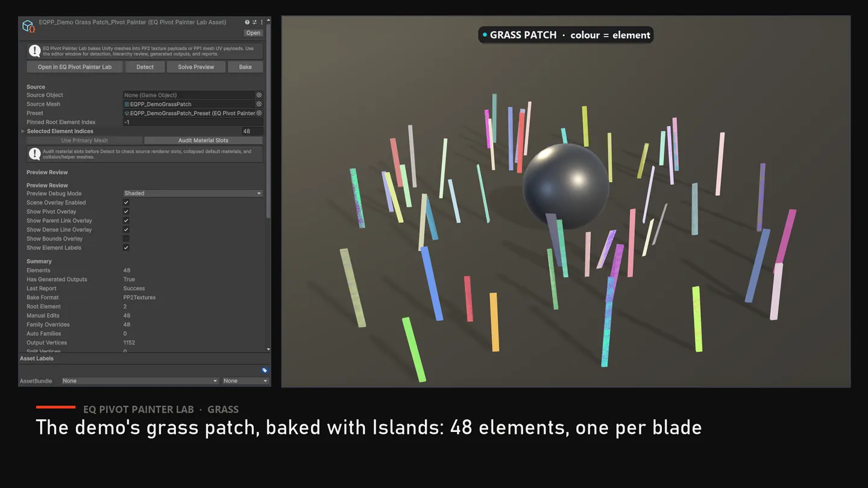Toggle the Show Pivot Overlay checkbox
This screenshot has height=488, width=868.
(x=126, y=211)
